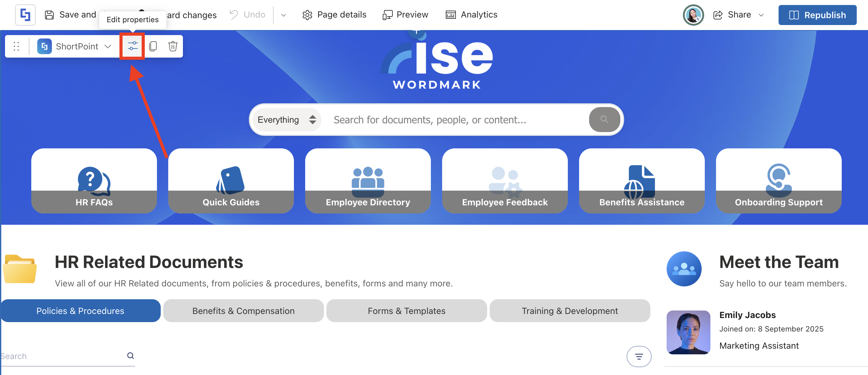The width and height of the screenshot is (868, 375).
Task: Click the Employee Directory people icon
Action: (368, 182)
